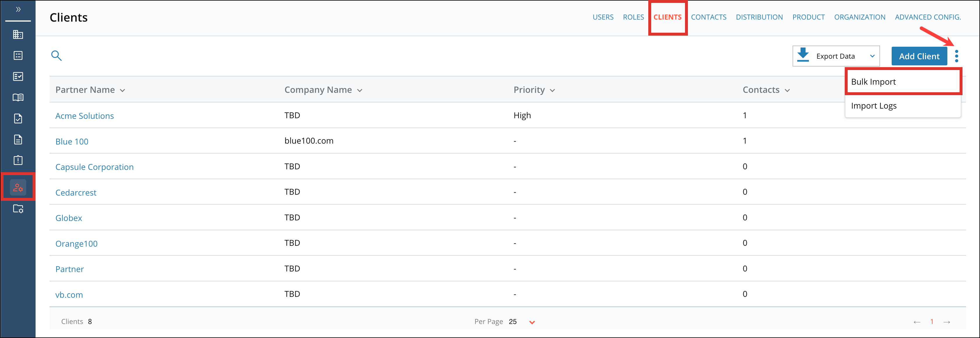
Task: Click the search magnifier icon
Action: 56,56
